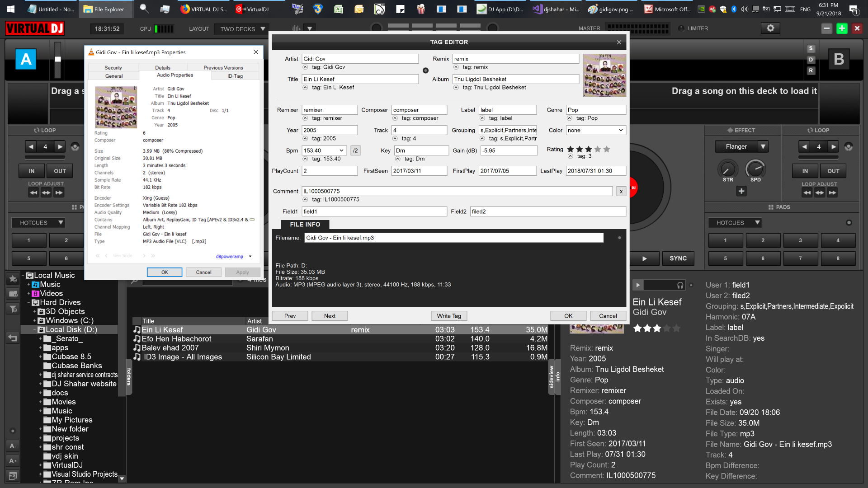Image resolution: width=868 pixels, height=488 pixels.
Task: Open the Bpm value dropdown
Action: 341,150
